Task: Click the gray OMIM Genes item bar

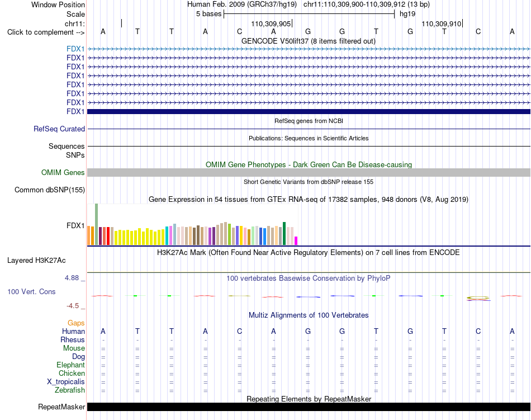Action: (x=309, y=172)
